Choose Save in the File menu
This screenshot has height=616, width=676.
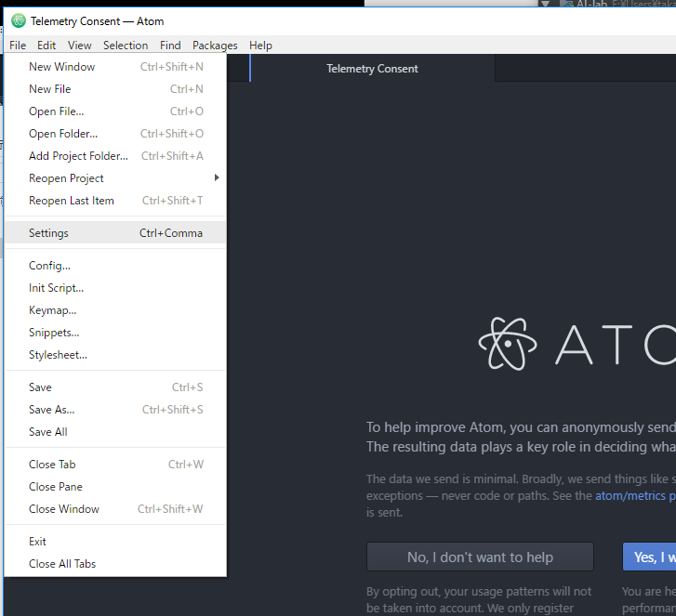click(115, 387)
